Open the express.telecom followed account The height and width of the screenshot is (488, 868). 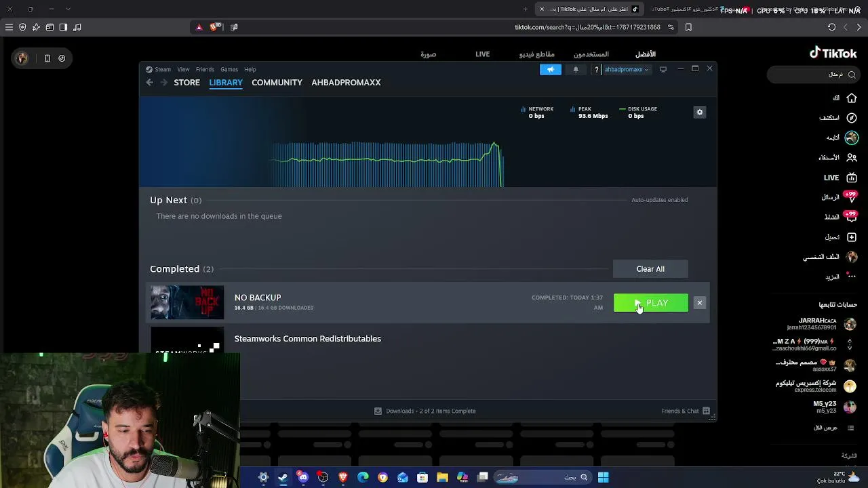[x=816, y=386]
